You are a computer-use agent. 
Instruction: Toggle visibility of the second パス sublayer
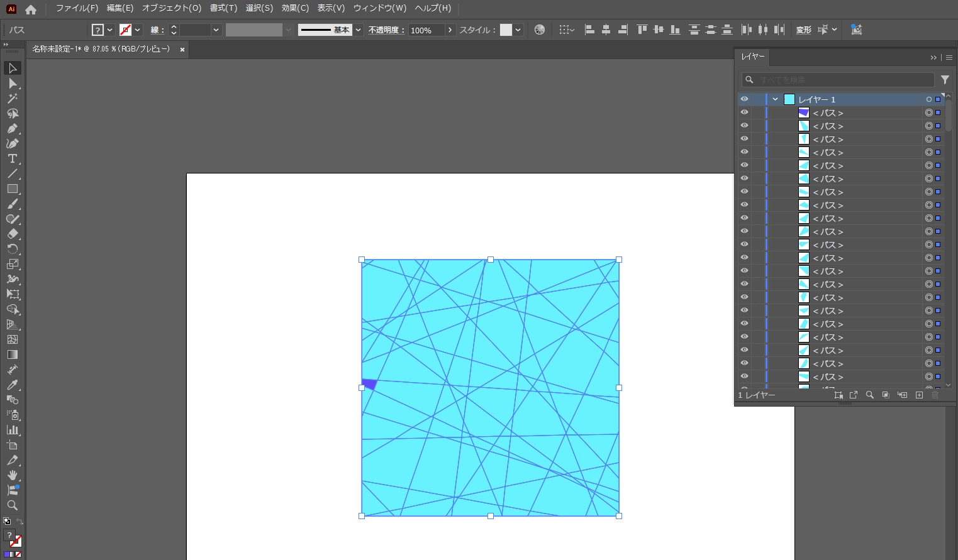(x=744, y=126)
